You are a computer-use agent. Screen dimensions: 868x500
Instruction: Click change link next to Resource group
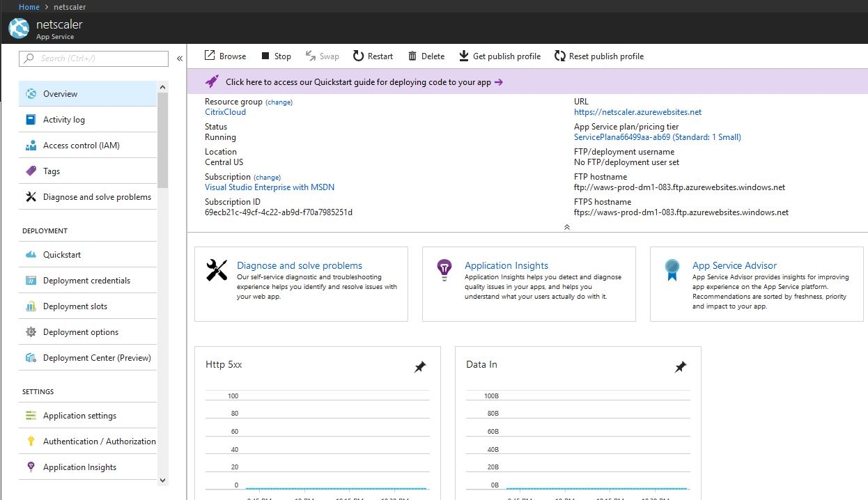pos(279,102)
